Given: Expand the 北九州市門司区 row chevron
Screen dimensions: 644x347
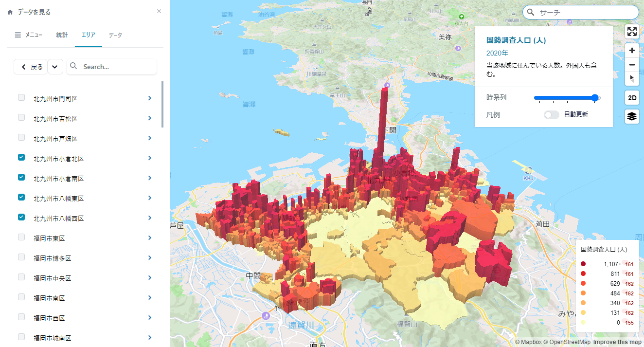Looking at the screenshot, I should [x=150, y=98].
